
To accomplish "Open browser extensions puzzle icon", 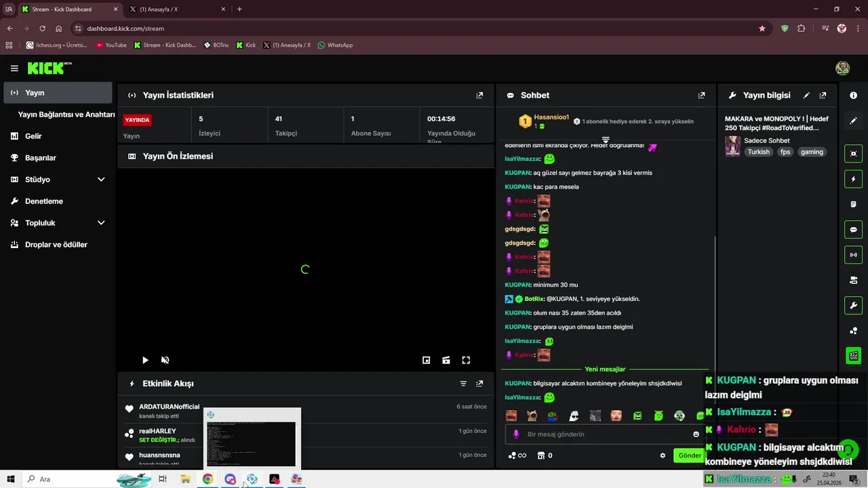I will point(802,28).
